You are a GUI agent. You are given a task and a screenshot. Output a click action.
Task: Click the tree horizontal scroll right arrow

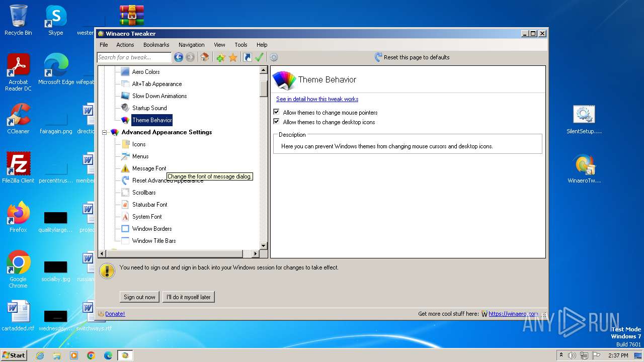[x=256, y=254]
